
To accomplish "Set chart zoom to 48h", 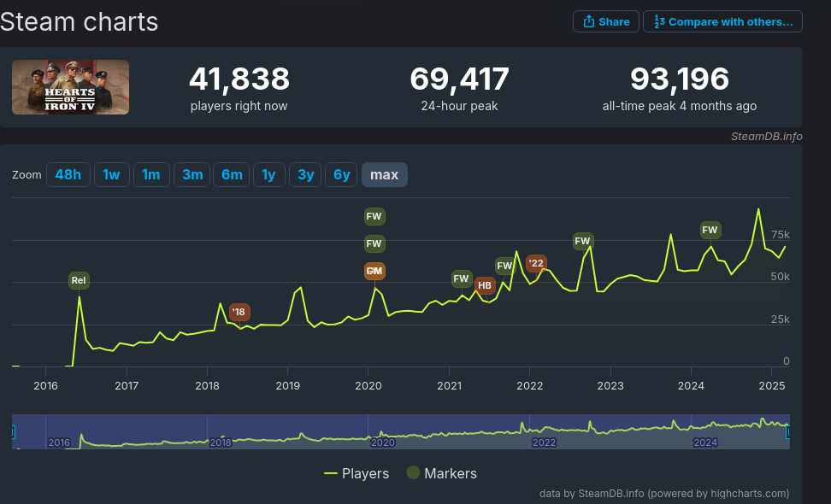I will point(68,175).
